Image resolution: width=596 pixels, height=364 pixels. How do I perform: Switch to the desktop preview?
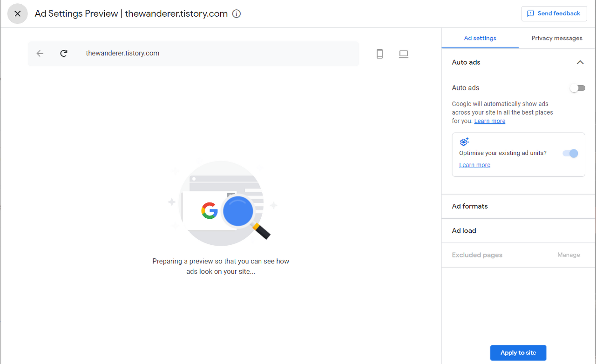[404, 54]
